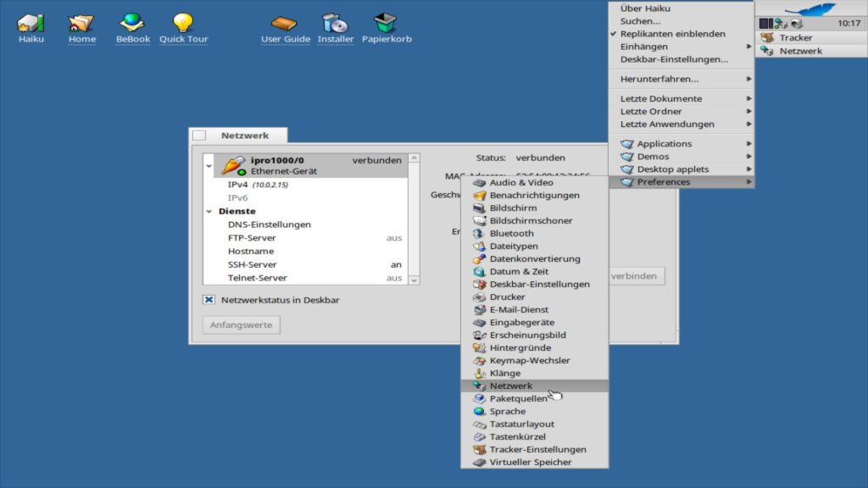Click scroll-down arrow of network list

[414, 280]
